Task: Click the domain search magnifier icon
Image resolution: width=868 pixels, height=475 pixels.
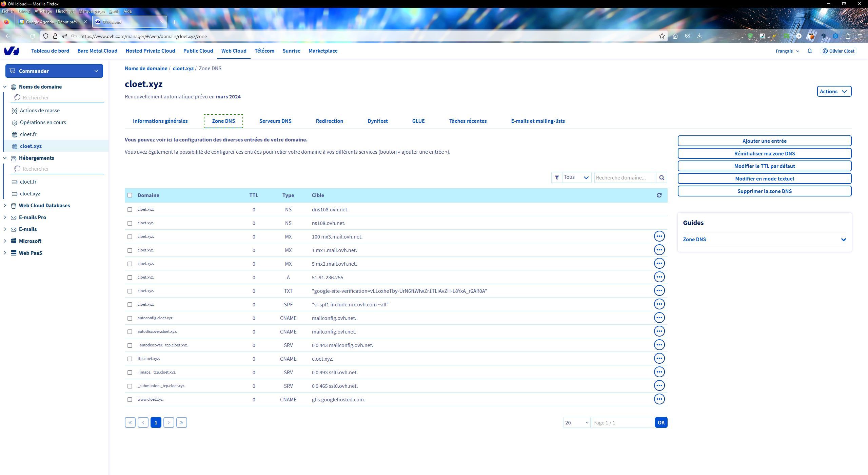Action: [x=662, y=177]
